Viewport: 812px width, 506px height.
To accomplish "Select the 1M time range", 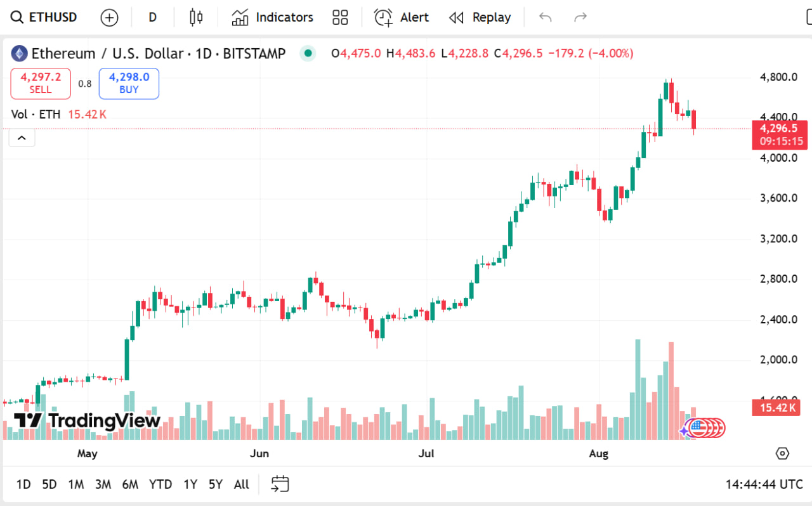I will tap(76, 484).
